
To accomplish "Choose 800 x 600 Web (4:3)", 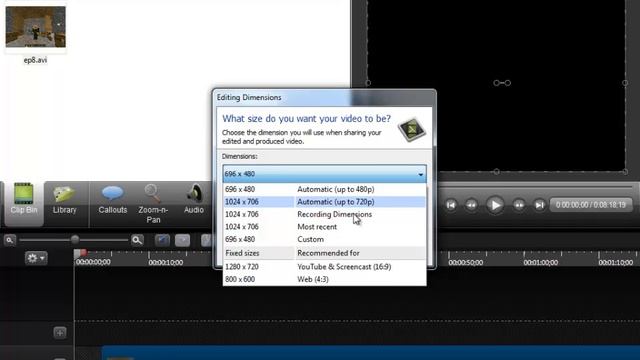I will 324,280.
